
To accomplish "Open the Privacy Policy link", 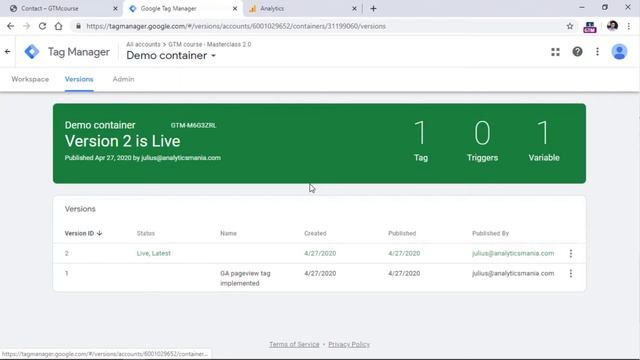I will [349, 344].
